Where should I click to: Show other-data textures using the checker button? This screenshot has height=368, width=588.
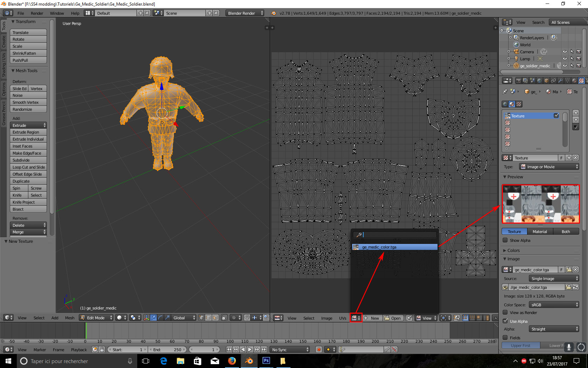[519, 104]
